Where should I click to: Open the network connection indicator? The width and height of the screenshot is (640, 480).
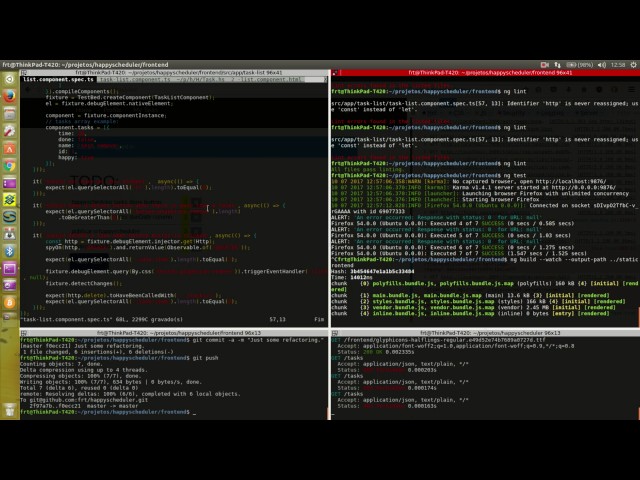pyautogui.click(x=558, y=65)
